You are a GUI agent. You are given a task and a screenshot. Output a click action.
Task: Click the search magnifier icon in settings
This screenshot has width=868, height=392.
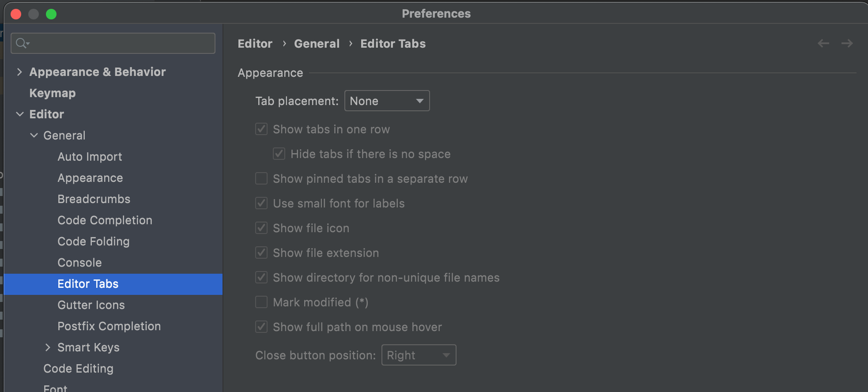22,43
